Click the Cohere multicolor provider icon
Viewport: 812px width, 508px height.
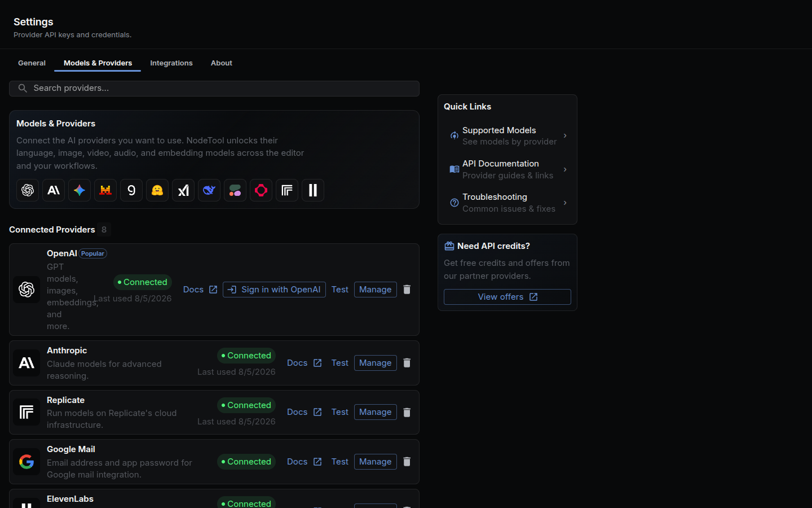(x=235, y=190)
